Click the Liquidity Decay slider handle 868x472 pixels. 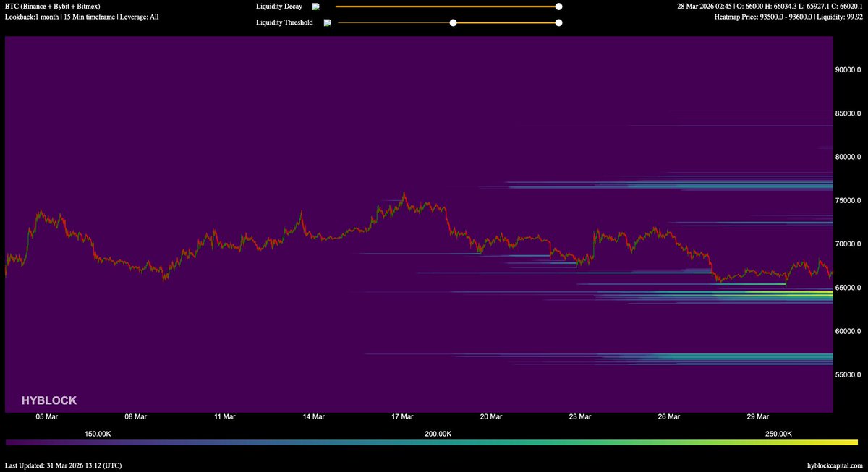(x=558, y=7)
